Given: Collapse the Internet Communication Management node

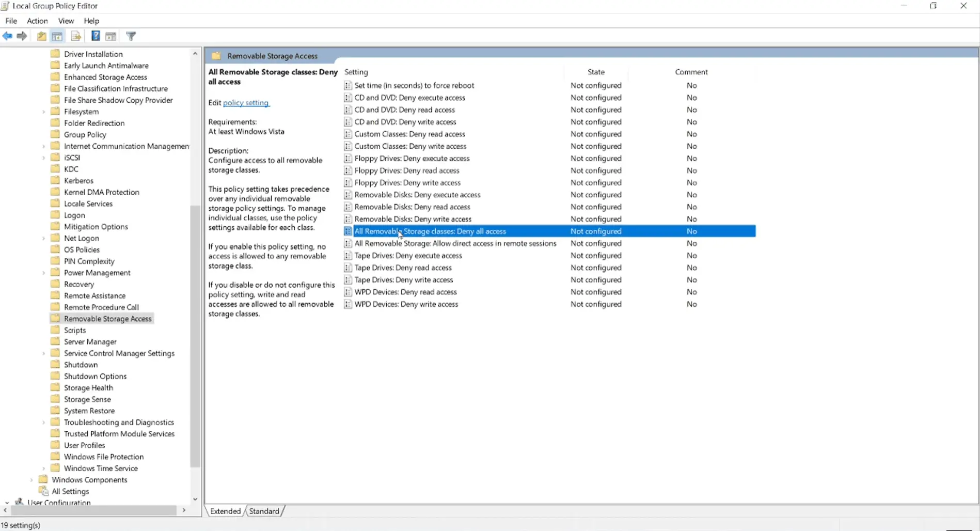Looking at the screenshot, I should [44, 146].
